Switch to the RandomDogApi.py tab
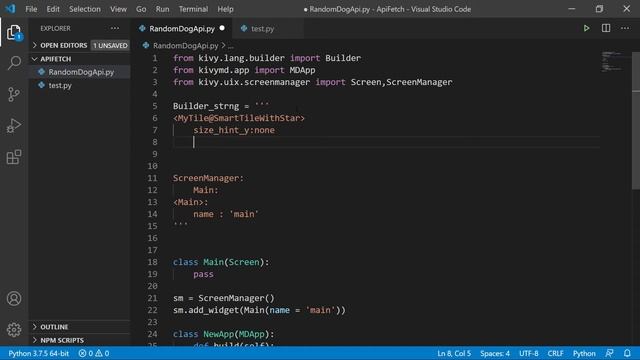640x360 pixels. click(182, 29)
